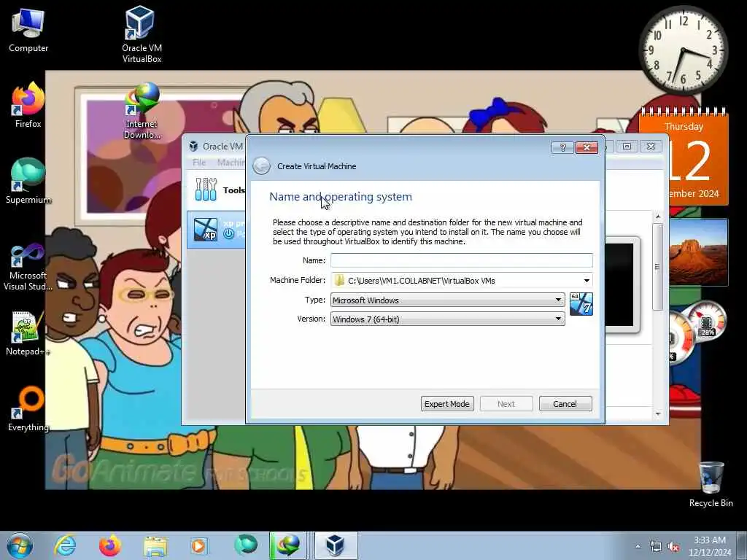This screenshot has width=747, height=560.
Task: Switch to Internet Download Manager taskbar button
Action: (x=288, y=545)
